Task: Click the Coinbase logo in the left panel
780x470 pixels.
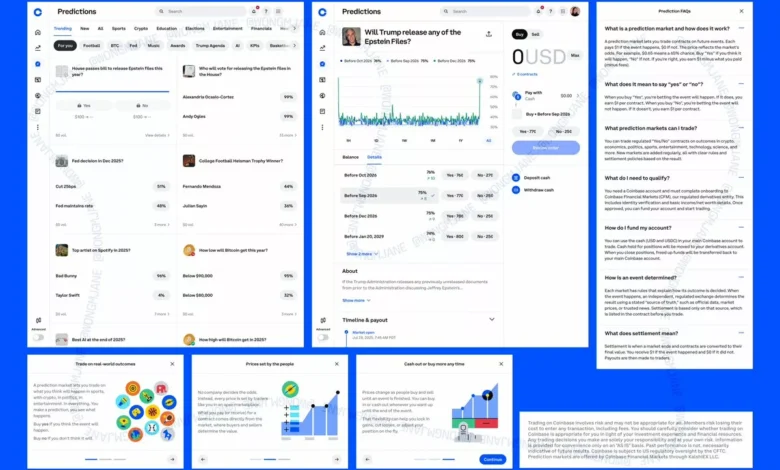Action: point(38,12)
